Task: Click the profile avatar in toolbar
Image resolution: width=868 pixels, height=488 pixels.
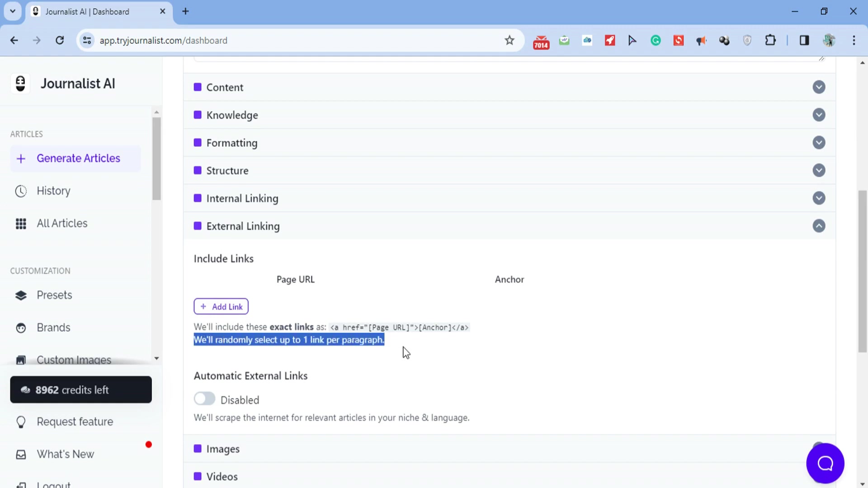Action: pyautogui.click(x=829, y=40)
